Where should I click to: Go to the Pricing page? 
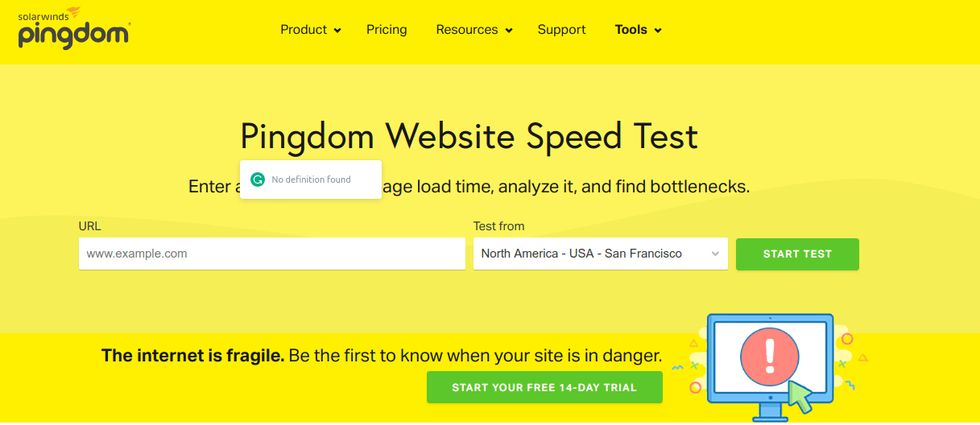[x=387, y=30]
